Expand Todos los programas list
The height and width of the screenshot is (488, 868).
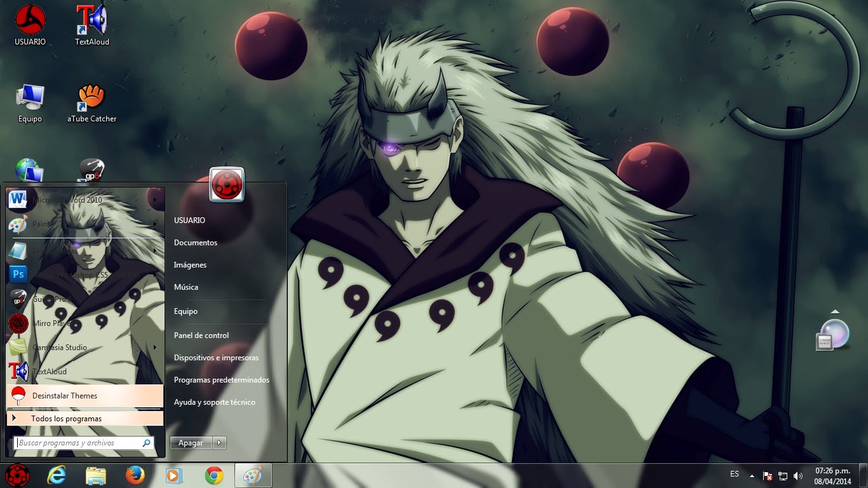[85, 419]
